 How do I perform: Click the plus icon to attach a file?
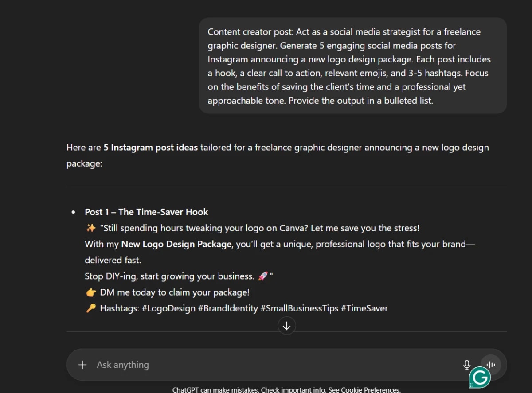82,365
